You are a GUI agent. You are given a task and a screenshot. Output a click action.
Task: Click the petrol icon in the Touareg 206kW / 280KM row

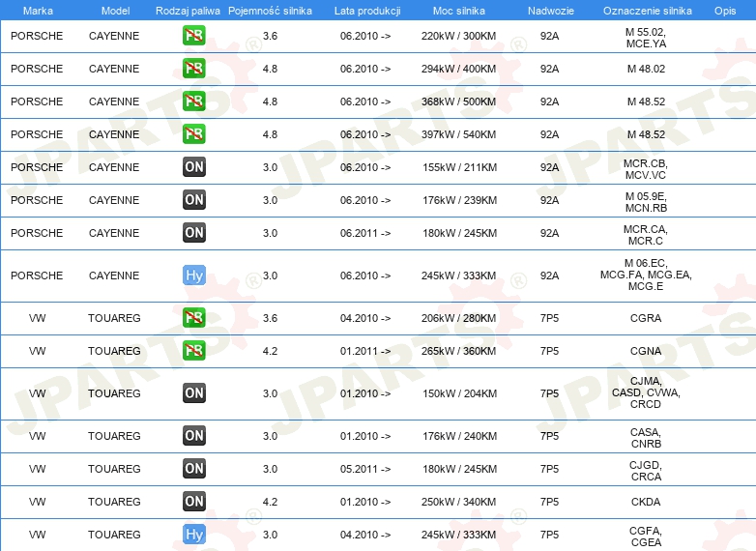(193, 318)
